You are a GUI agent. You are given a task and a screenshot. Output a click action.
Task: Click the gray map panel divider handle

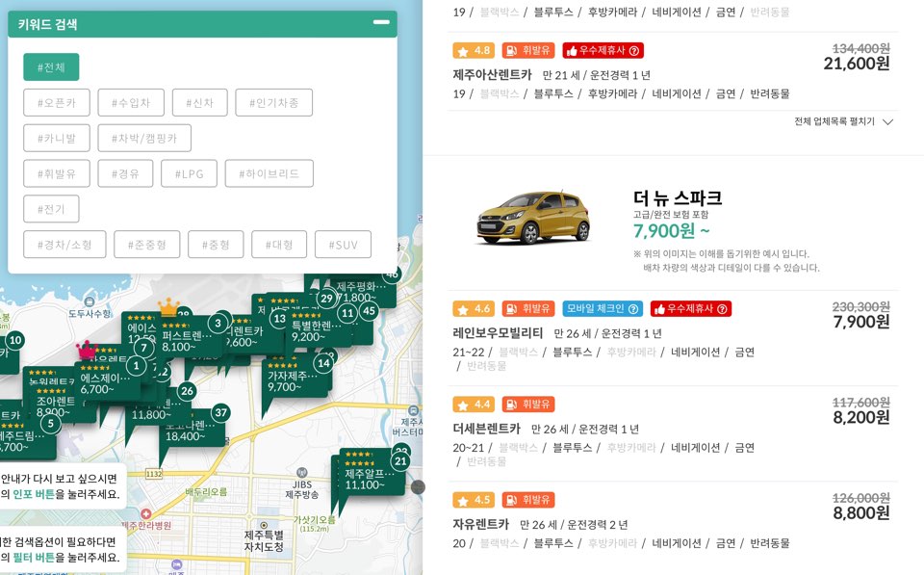pos(418,487)
